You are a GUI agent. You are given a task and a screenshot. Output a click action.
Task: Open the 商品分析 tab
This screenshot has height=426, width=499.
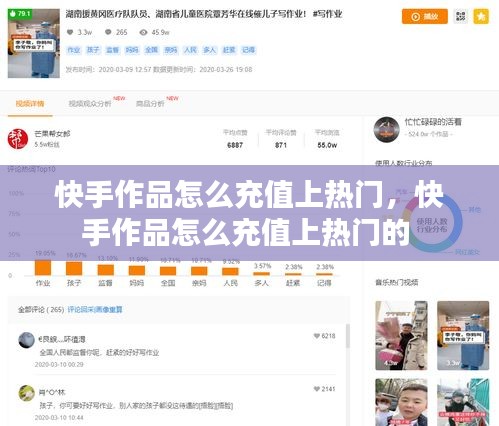point(150,104)
